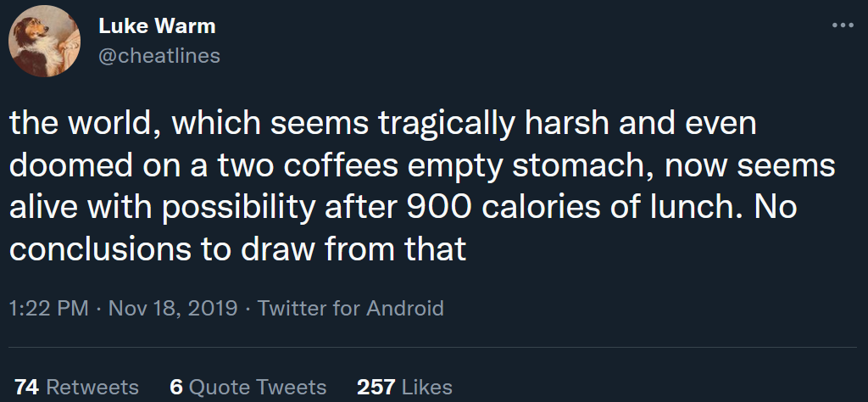Image resolution: width=868 pixels, height=402 pixels.
Task: Click the tweet's first line starting "the world"
Action: [381, 126]
